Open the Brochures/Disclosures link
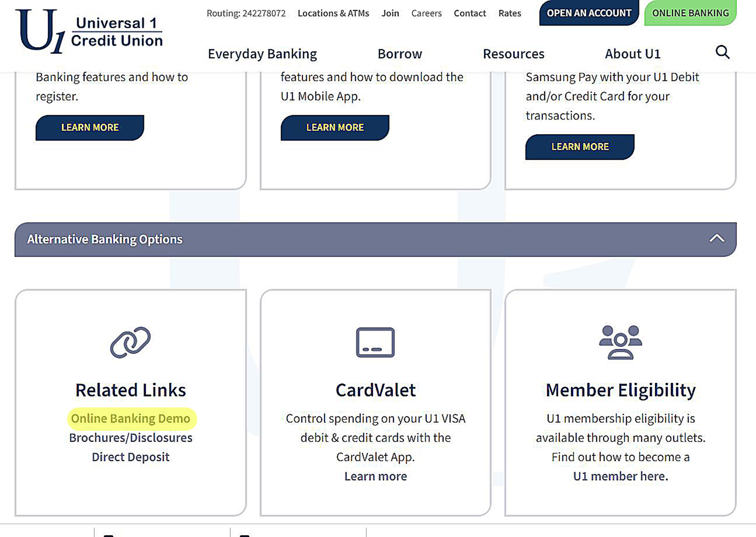 (131, 438)
